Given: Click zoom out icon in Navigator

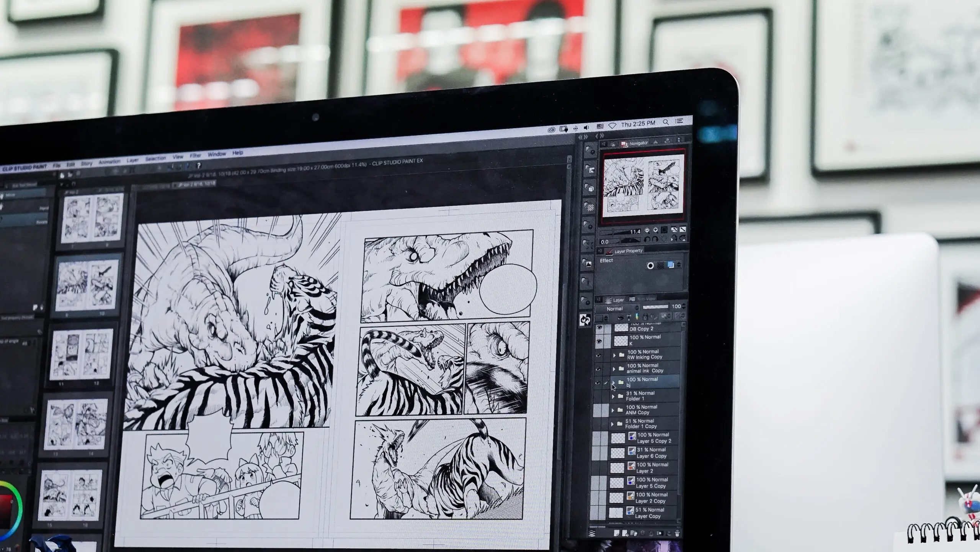Looking at the screenshot, I should pyautogui.click(x=647, y=230).
